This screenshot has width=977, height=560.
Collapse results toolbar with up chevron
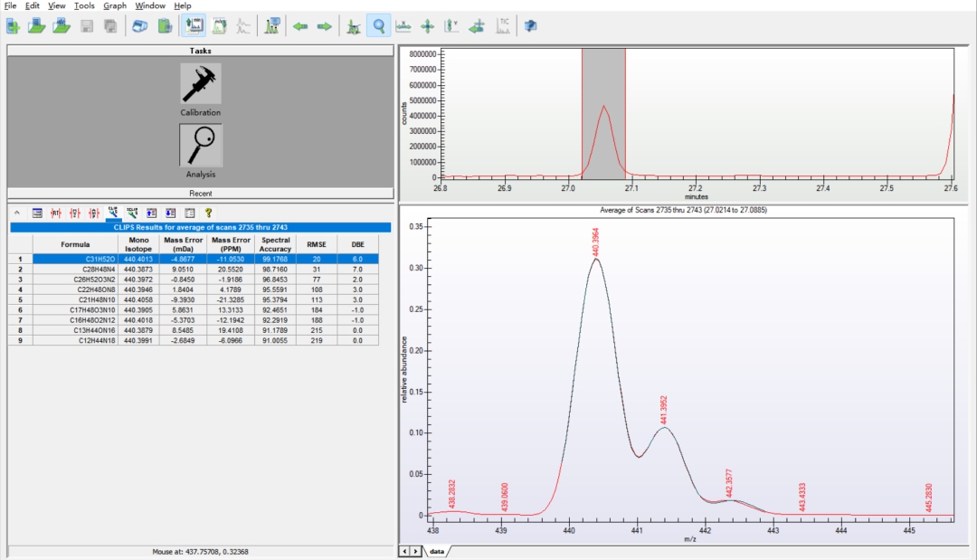17,213
